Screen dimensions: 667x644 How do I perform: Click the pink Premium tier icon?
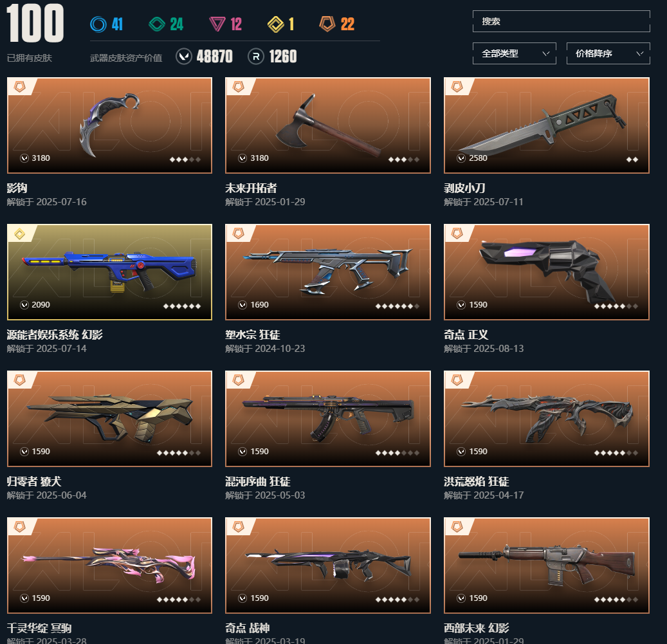217,24
